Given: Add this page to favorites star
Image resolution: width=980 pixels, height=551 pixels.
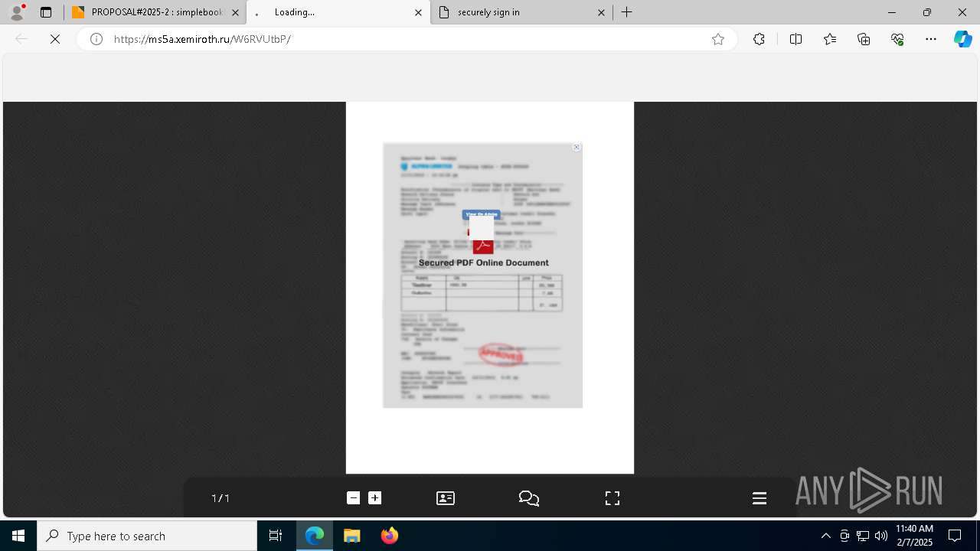Looking at the screenshot, I should (x=718, y=39).
